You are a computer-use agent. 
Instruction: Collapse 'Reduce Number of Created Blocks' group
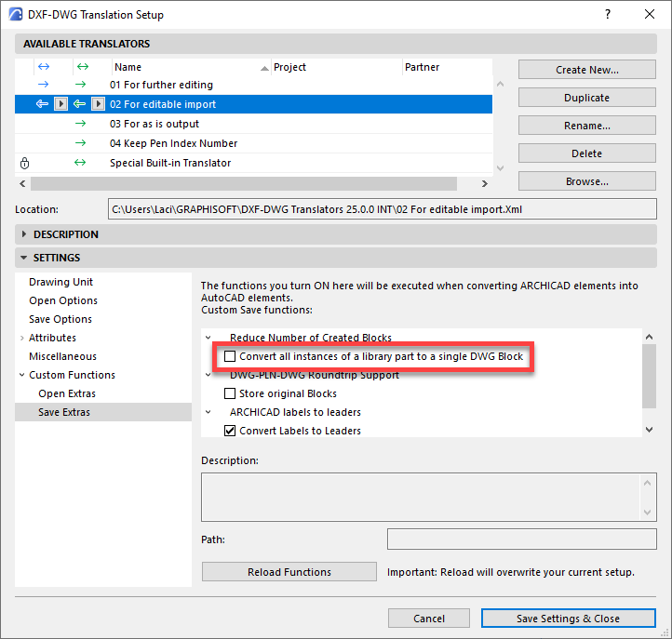(208, 338)
